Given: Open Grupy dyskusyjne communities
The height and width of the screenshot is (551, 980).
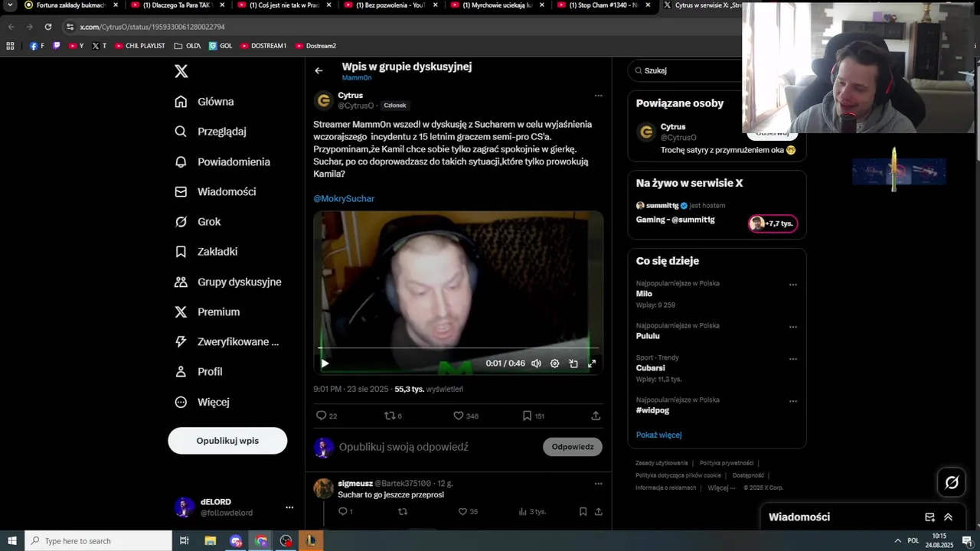Looking at the screenshot, I should 228,282.
